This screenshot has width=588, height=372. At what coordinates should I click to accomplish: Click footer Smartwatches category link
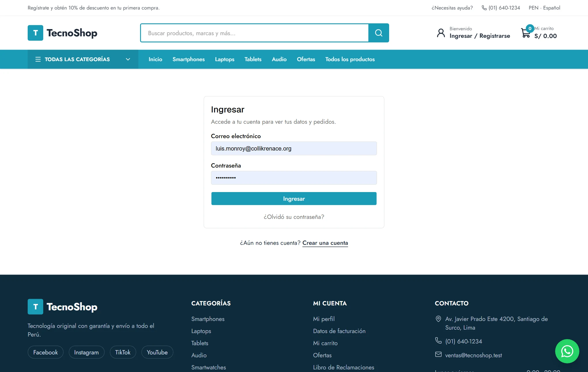pyautogui.click(x=209, y=367)
